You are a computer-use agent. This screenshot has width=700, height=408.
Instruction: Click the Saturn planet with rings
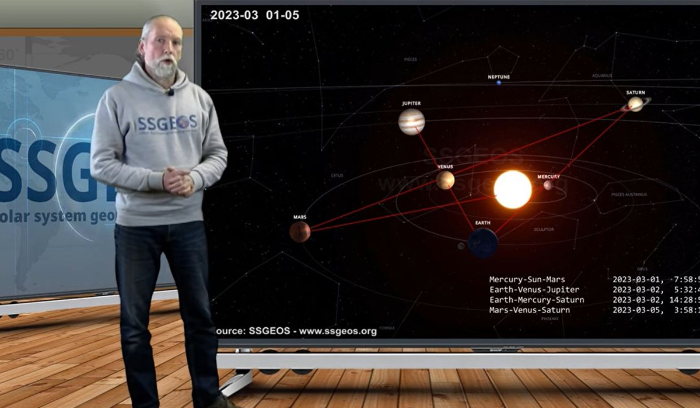[x=635, y=103]
